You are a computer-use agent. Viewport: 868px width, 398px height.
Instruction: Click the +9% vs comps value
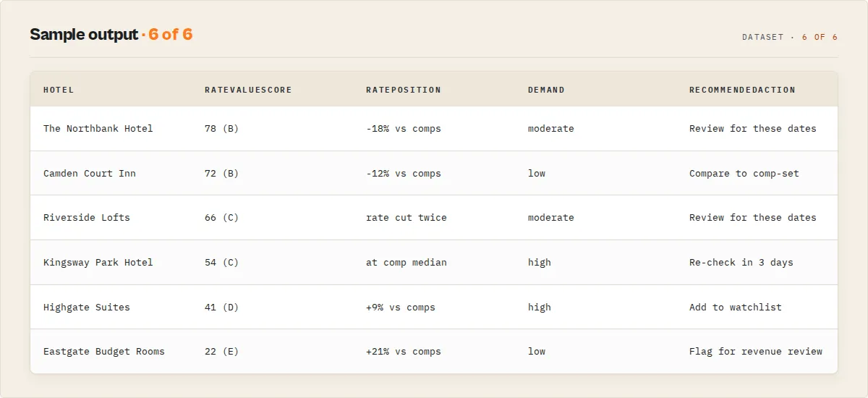click(x=401, y=308)
